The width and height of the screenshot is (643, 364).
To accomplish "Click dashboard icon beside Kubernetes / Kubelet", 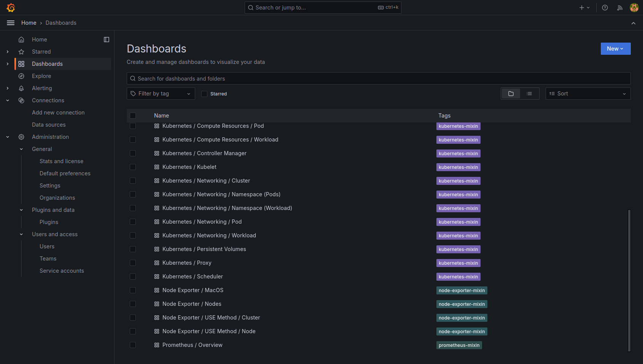I will pyautogui.click(x=157, y=167).
